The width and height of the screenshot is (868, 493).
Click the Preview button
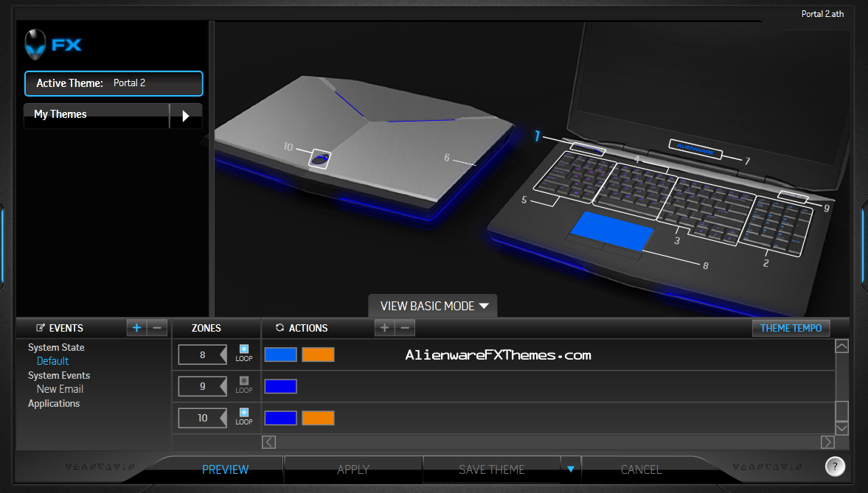point(226,469)
